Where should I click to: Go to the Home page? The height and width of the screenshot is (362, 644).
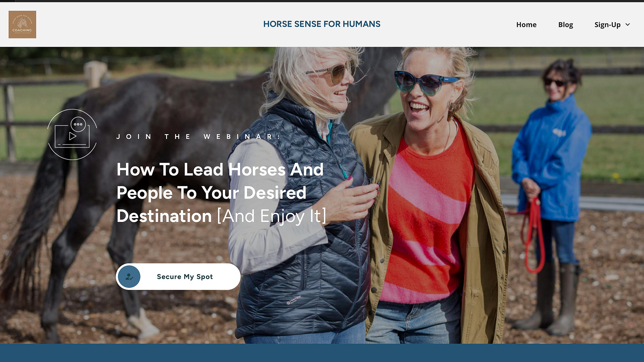coord(526,25)
